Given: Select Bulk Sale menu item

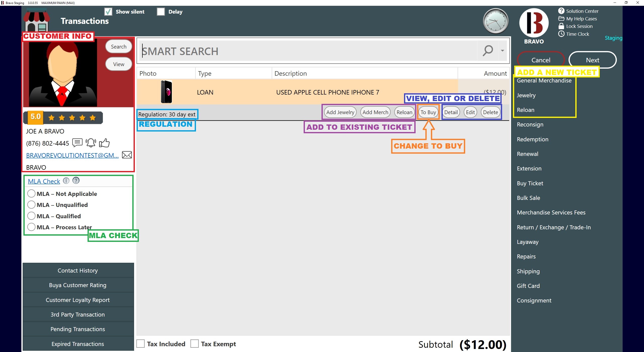Looking at the screenshot, I should pyautogui.click(x=528, y=198).
